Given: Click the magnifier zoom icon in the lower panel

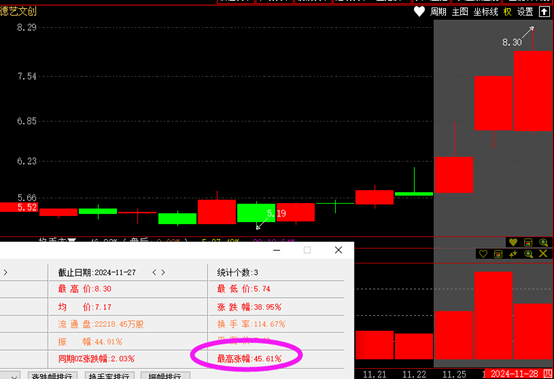Looking at the screenshot, I should click(529, 254).
